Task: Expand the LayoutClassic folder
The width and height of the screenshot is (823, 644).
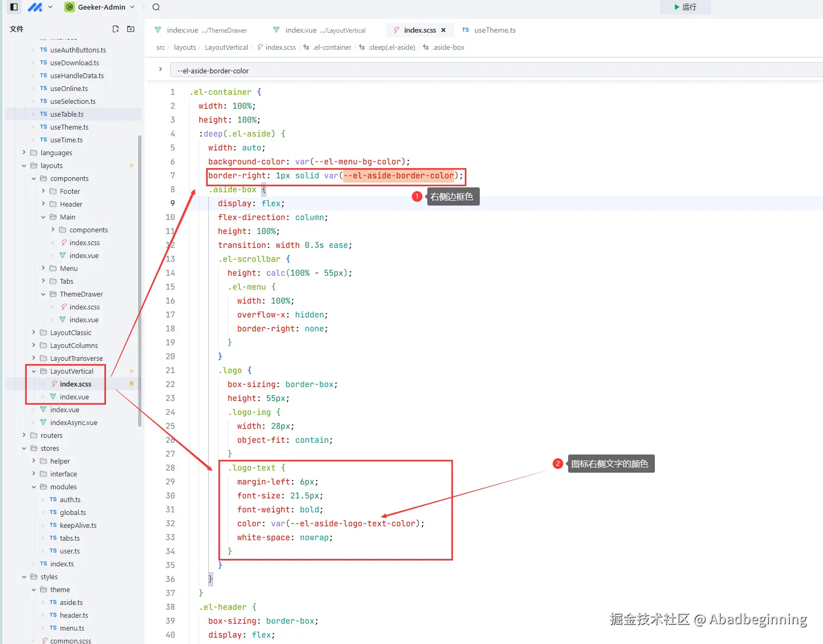Action: pyautogui.click(x=71, y=332)
